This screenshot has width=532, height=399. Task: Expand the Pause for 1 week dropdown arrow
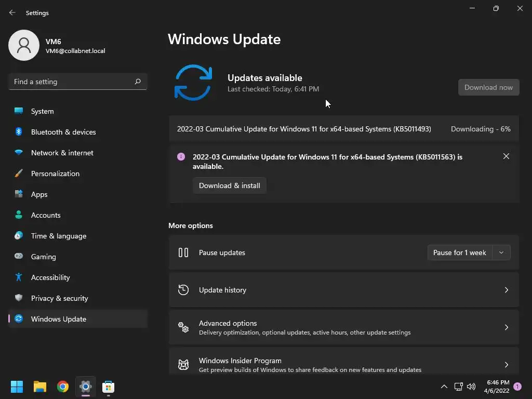coord(501,252)
